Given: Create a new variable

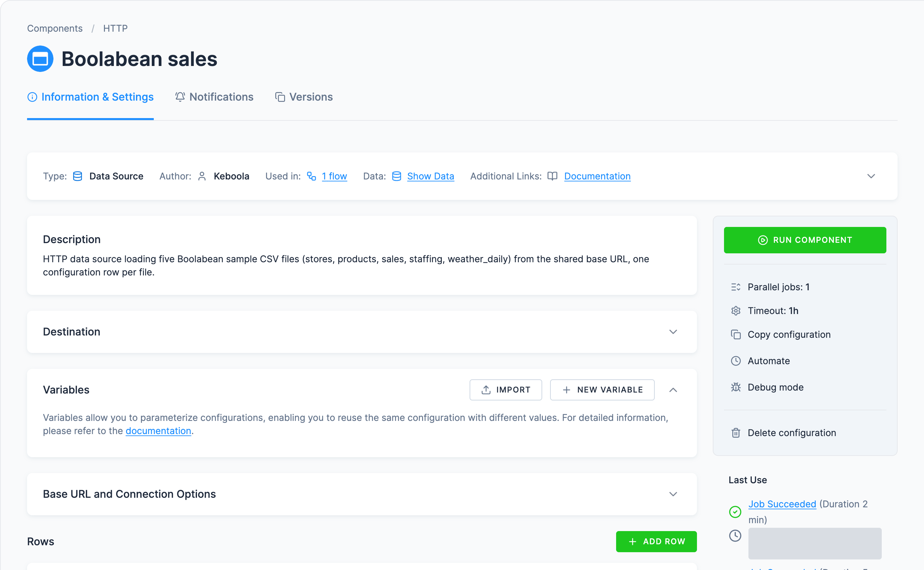Looking at the screenshot, I should [602, 390].
